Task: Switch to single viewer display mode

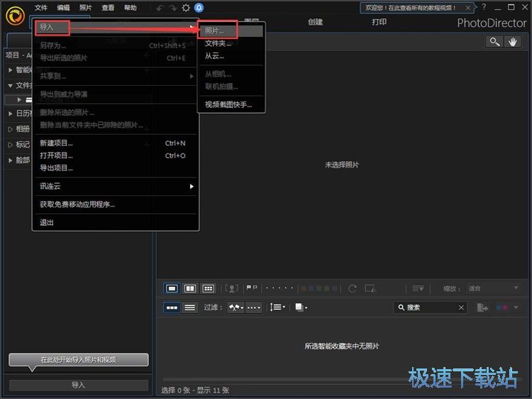Action: pos(172,288)
